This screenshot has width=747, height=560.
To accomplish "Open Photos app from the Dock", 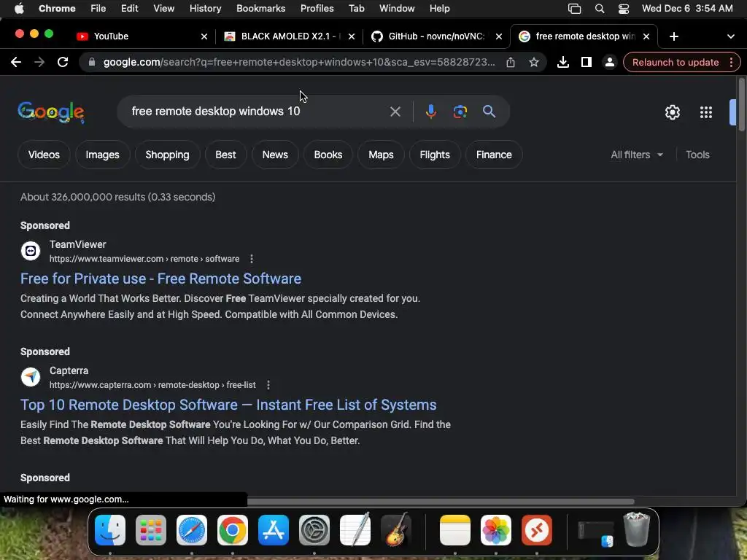I will 495,530.
